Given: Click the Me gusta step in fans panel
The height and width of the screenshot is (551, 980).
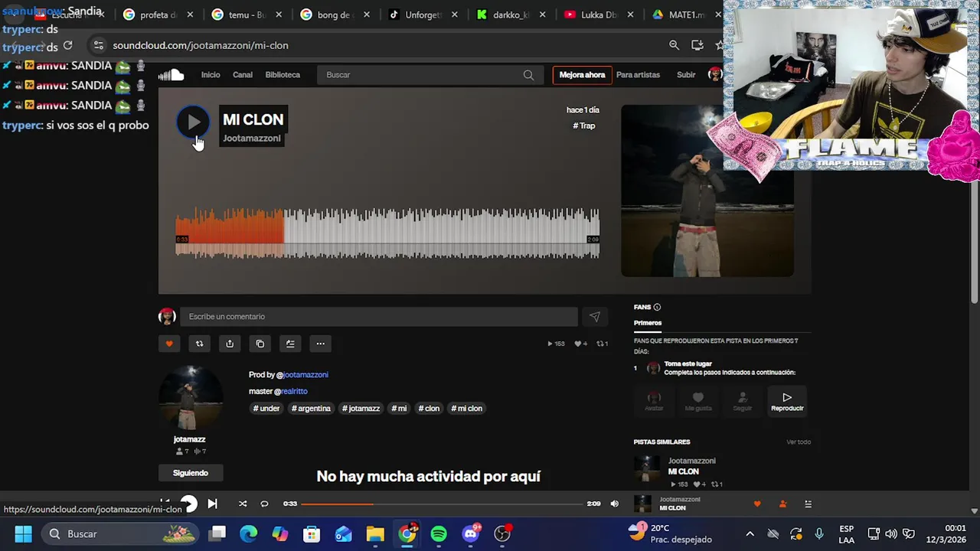Looking at the screenshot, I should click(x=698, y=401).
